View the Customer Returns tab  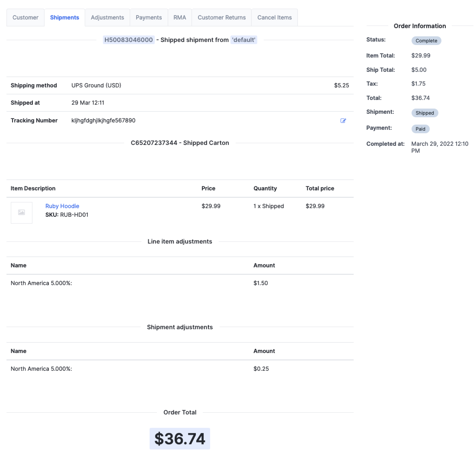(x=221, y=17)
